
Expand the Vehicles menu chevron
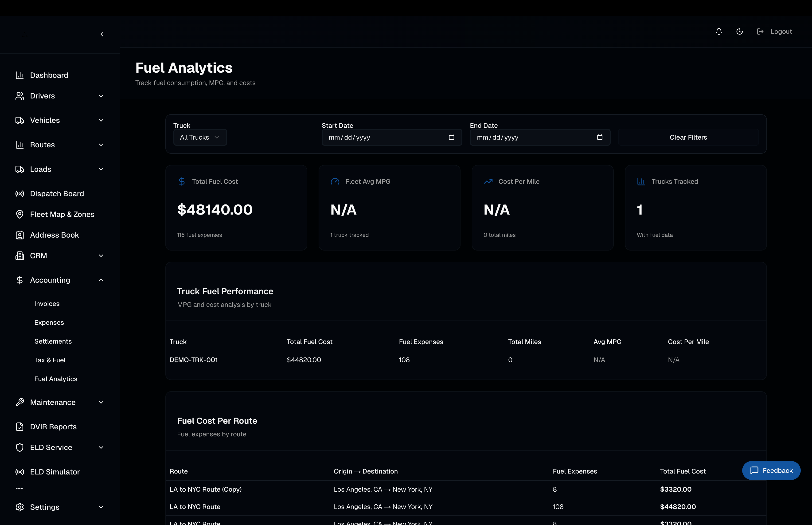click(x=101, y=120)
